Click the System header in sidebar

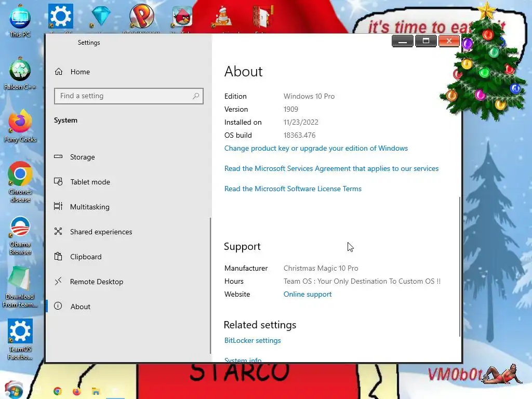click(65, 120)
